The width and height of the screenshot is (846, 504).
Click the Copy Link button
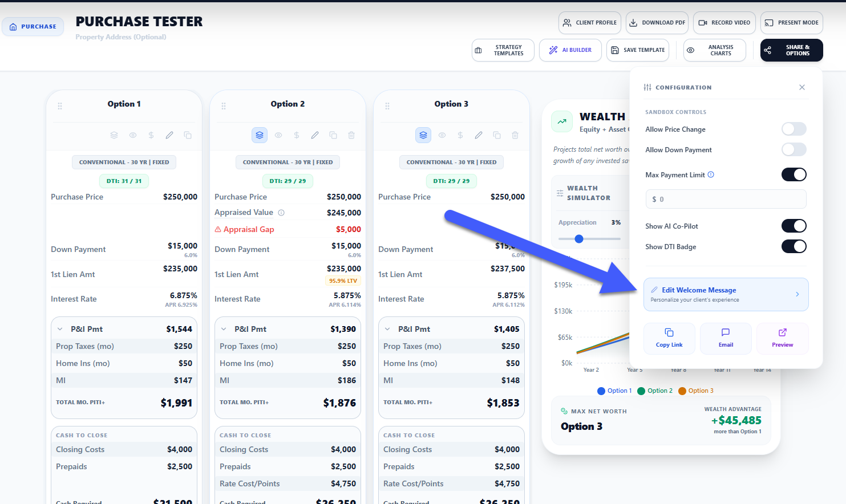click(669, 338)
